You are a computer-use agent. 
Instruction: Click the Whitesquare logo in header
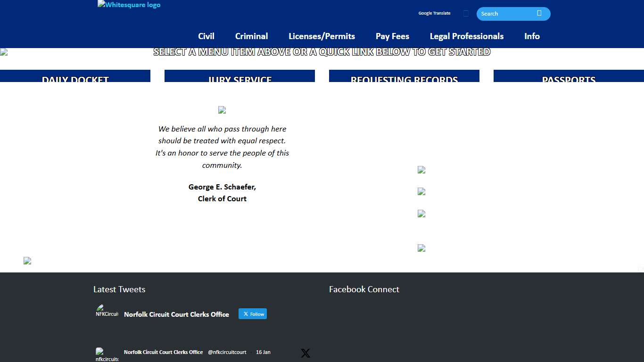click(x=129, y=5)
